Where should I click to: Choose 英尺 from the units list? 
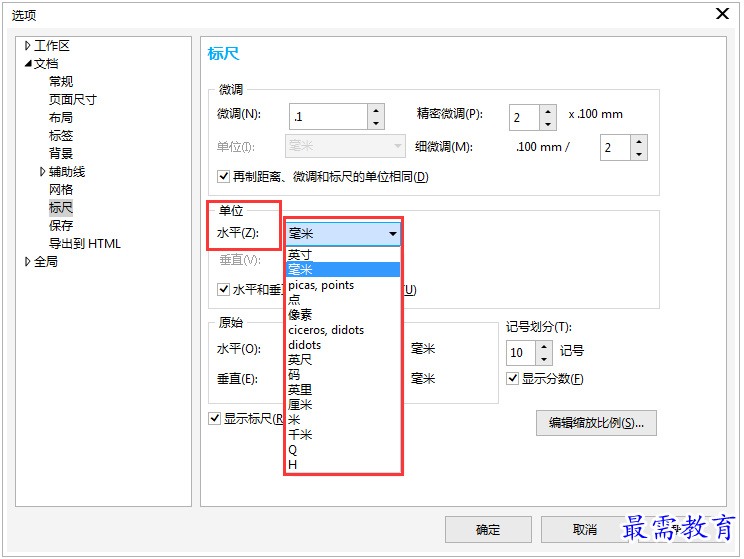[343, 360]
